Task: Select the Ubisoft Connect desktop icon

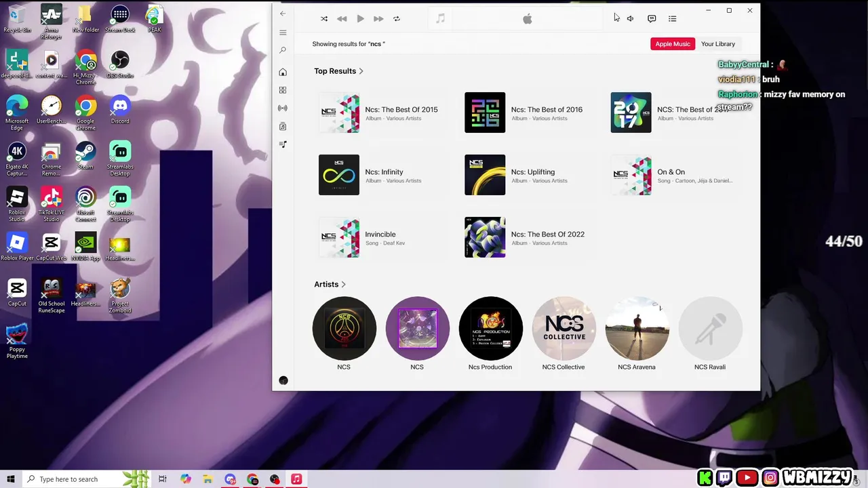Action: [x=85, y=204]
